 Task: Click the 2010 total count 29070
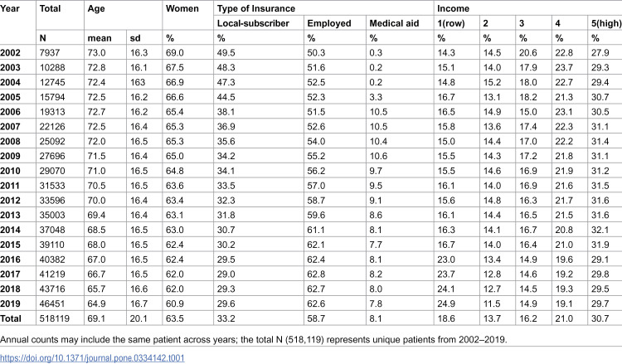coord(52,171)
